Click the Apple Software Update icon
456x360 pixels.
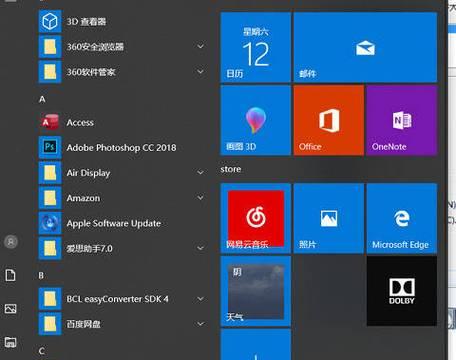pos(50,223)
